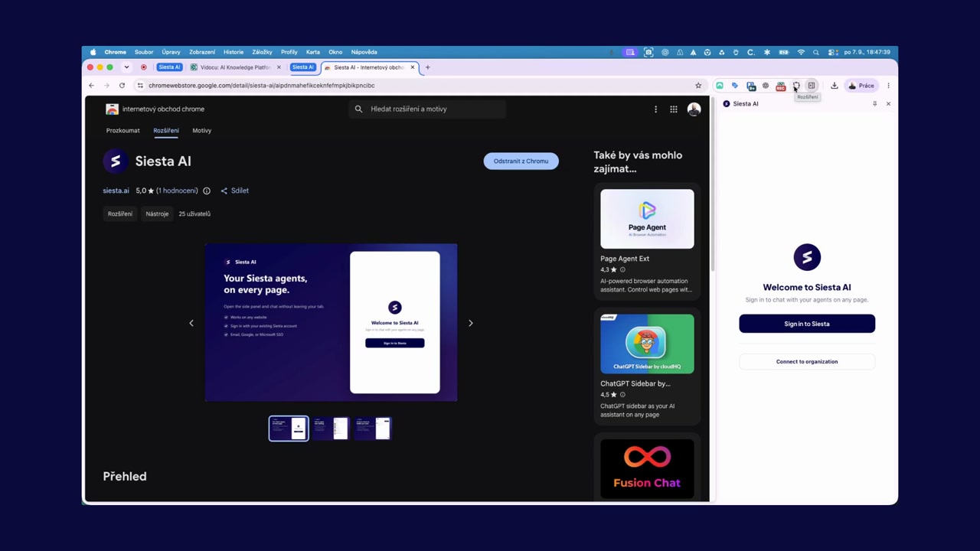Open the Práce profile chip
Screen dimensions: 980x551
point(861,86)
